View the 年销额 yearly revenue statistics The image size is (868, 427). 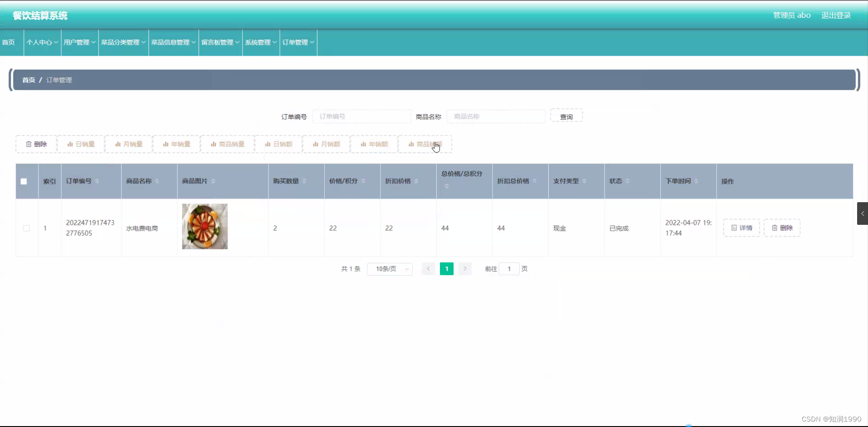[373, 144]
